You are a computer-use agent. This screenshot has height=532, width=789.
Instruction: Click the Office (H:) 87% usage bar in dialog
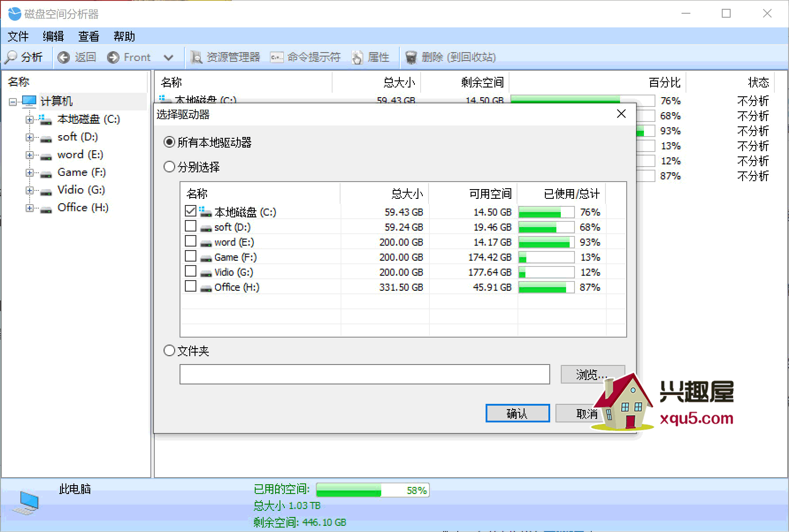tap(546, 288)
